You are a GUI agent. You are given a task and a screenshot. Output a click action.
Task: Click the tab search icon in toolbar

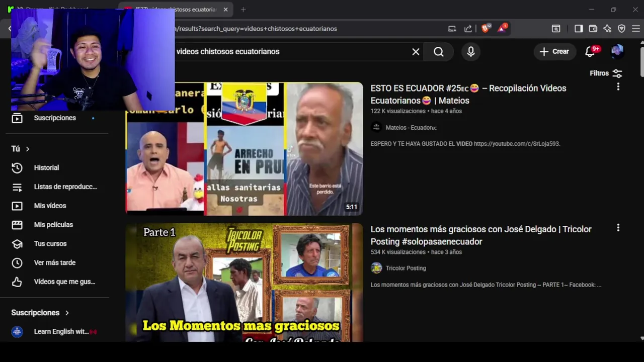click(x=556, y=29)
